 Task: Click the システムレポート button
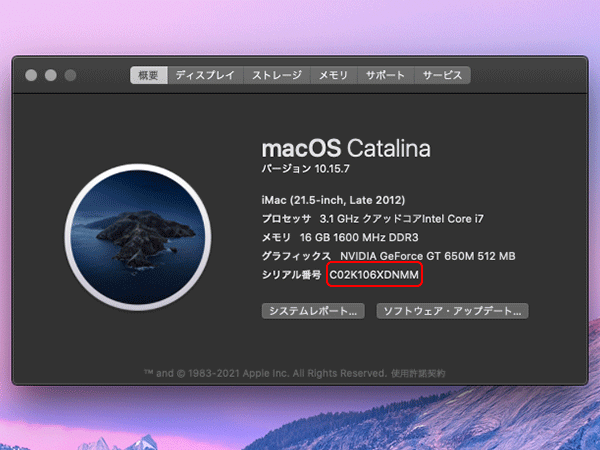(313, 311)
